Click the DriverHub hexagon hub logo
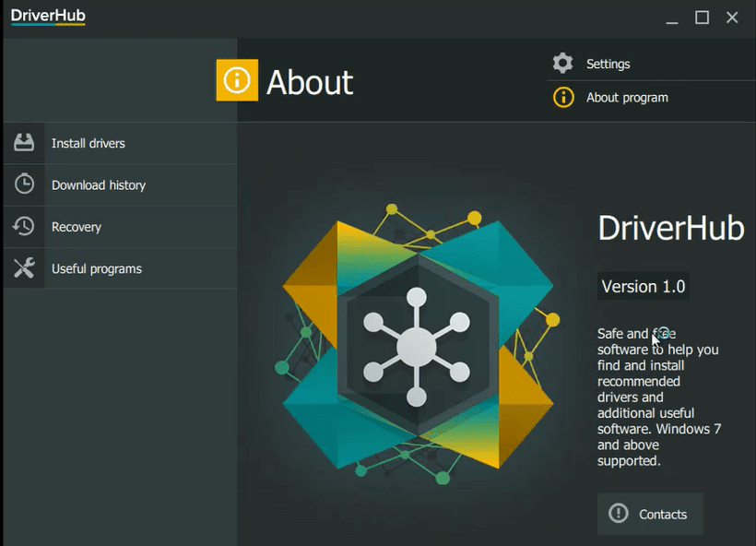The image size is (756, 546). tap(417, 343)
